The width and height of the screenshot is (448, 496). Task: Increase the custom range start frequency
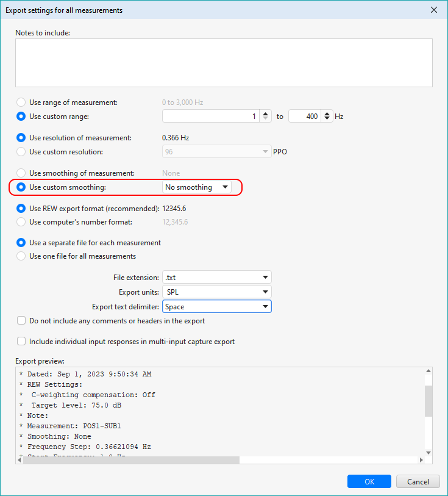pos(265,113)
